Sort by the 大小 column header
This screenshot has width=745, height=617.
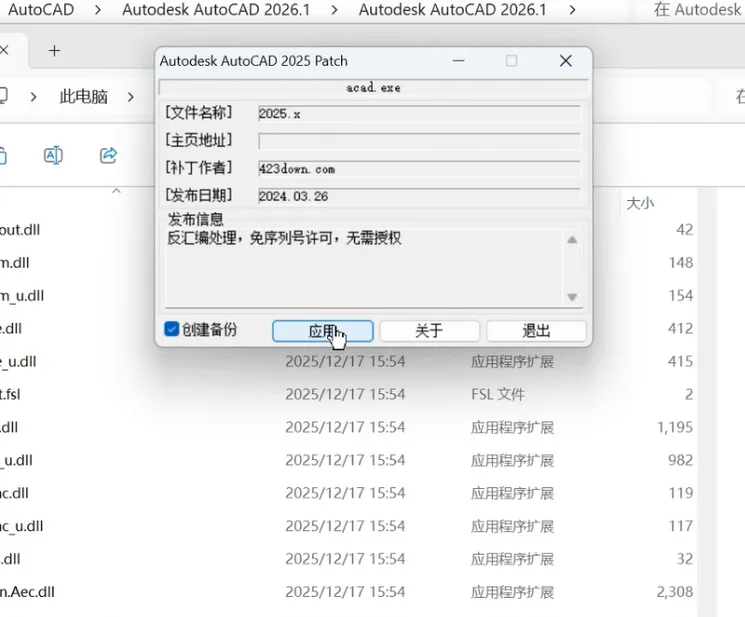point(640,203)
